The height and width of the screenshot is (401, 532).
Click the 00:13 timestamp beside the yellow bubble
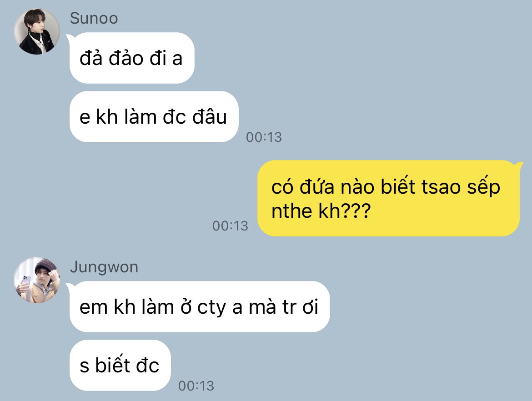coord(231,226)
